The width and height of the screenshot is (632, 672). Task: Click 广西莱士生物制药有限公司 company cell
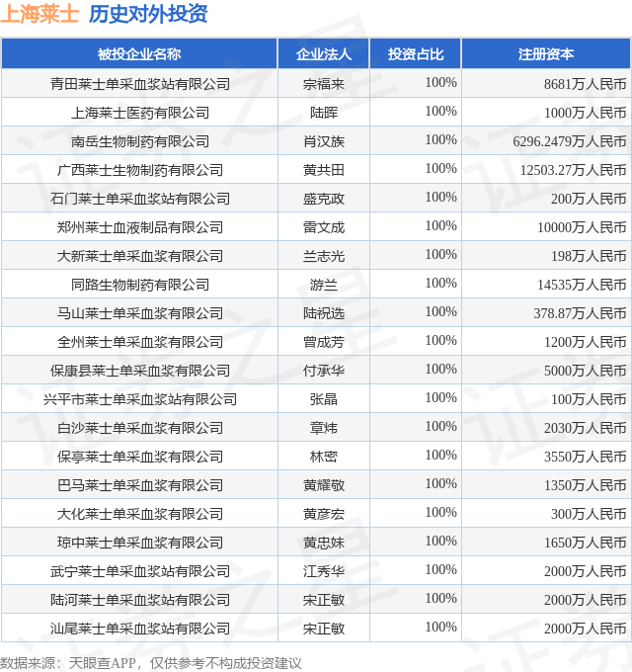[x=140, y=170]
